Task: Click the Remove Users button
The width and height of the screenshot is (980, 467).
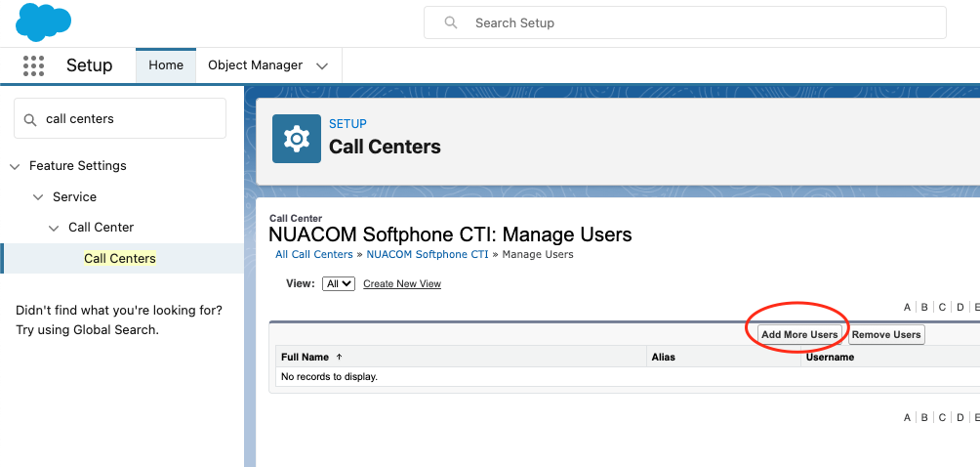Action: (x=886, y=334)
